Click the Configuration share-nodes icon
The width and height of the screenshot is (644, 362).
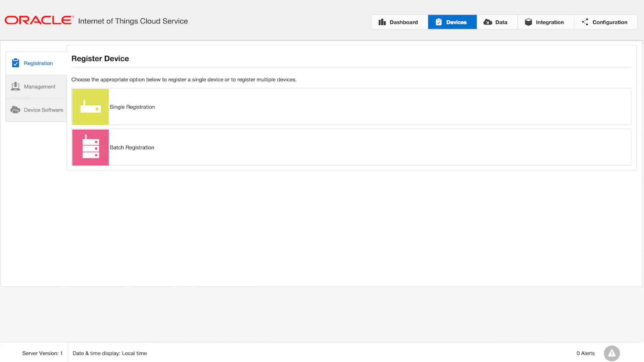585,22
